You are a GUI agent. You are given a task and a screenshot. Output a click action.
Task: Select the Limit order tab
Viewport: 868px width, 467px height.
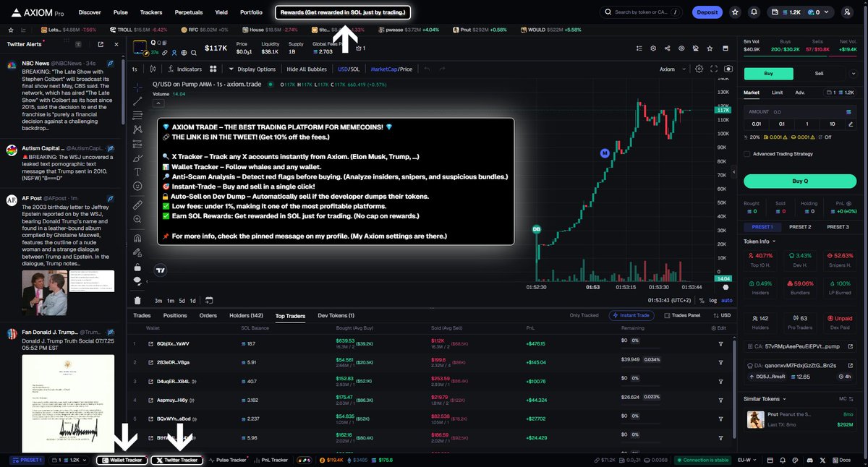coord(777,93)
